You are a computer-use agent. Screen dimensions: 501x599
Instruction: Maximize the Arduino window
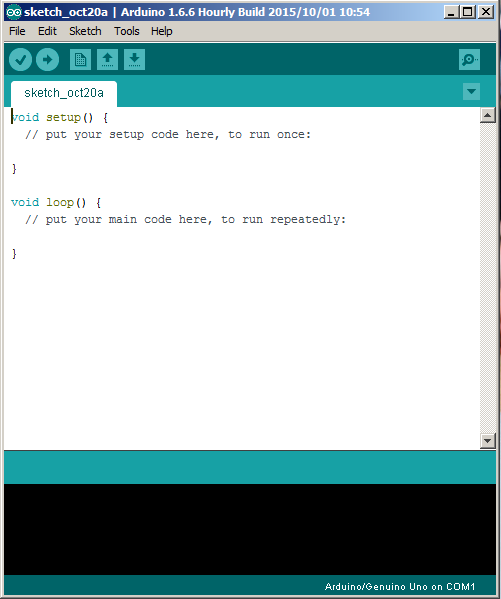pos(468,12)
